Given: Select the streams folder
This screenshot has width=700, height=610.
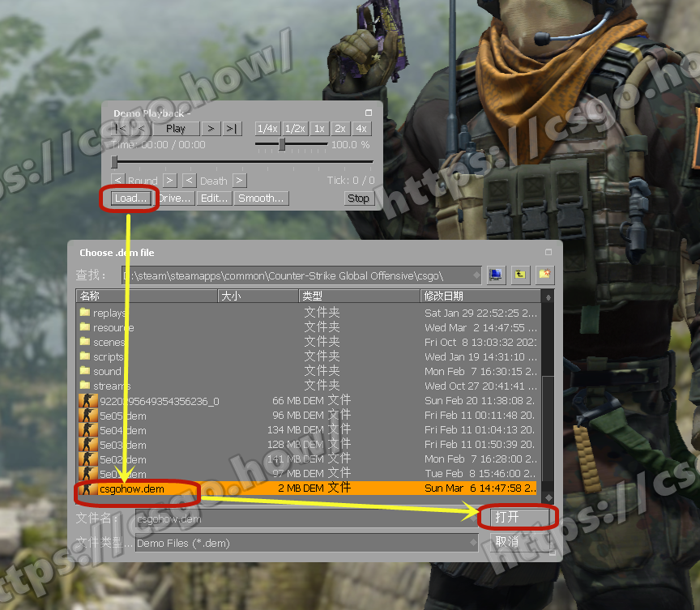Looking at the screenshot, I should click(308, 386).
